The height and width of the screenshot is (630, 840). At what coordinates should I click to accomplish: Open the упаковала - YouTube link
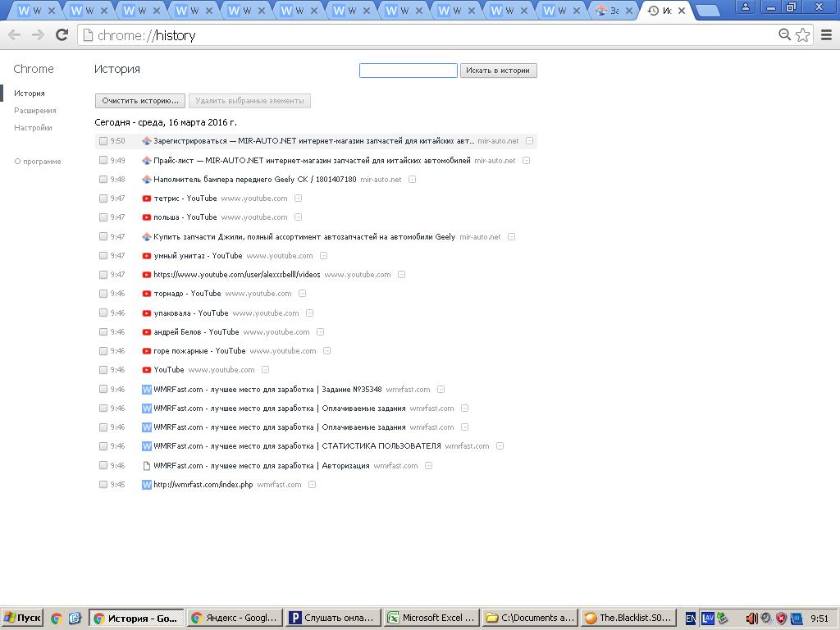[190, 313]
